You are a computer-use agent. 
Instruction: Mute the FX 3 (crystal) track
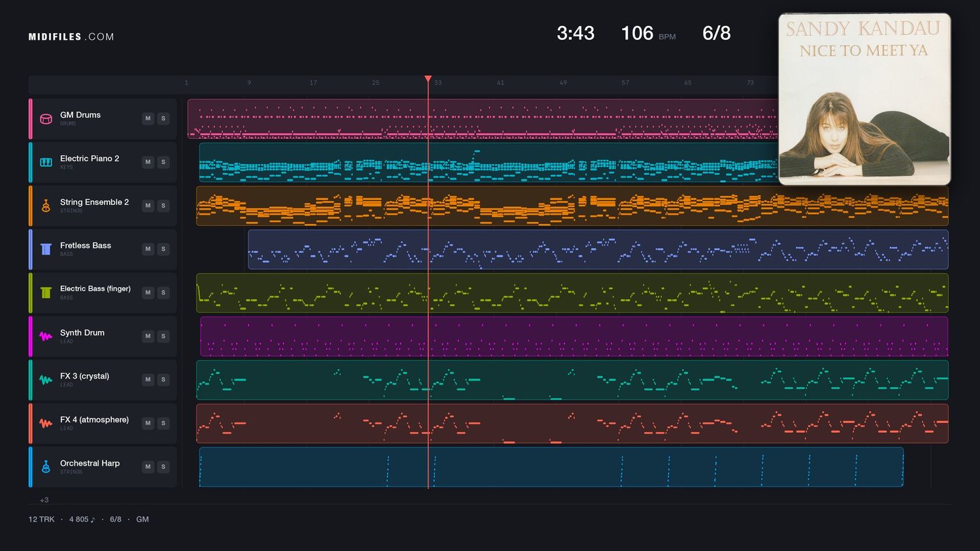pos(148,379)
